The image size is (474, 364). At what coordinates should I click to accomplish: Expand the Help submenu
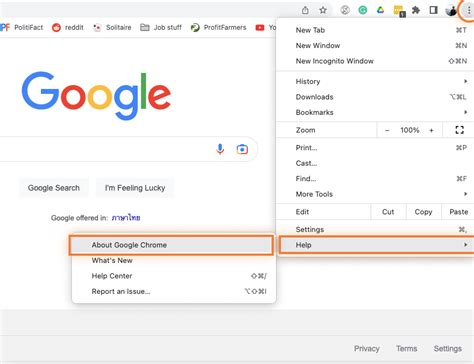pyautogui.click(x=376, y=245)
